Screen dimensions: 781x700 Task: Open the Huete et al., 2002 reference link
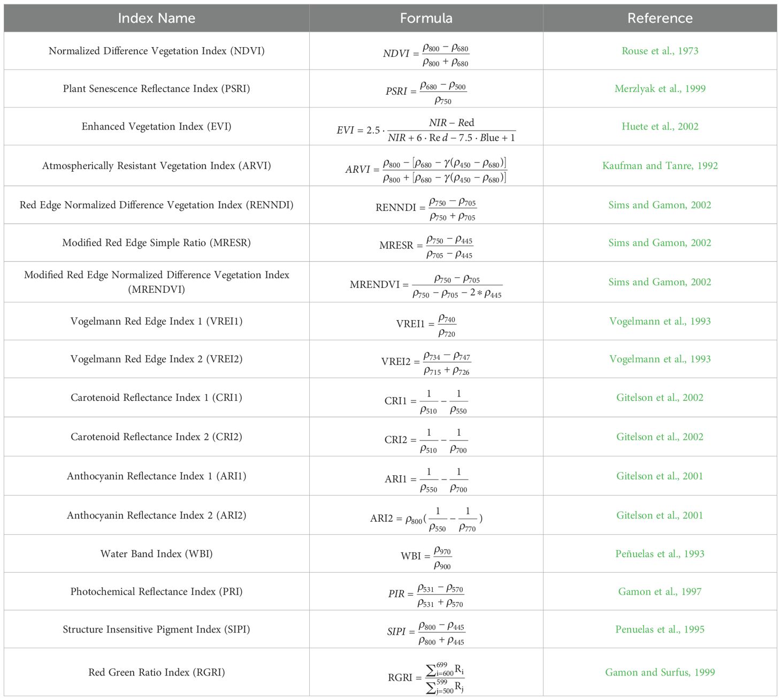point(660,126)
